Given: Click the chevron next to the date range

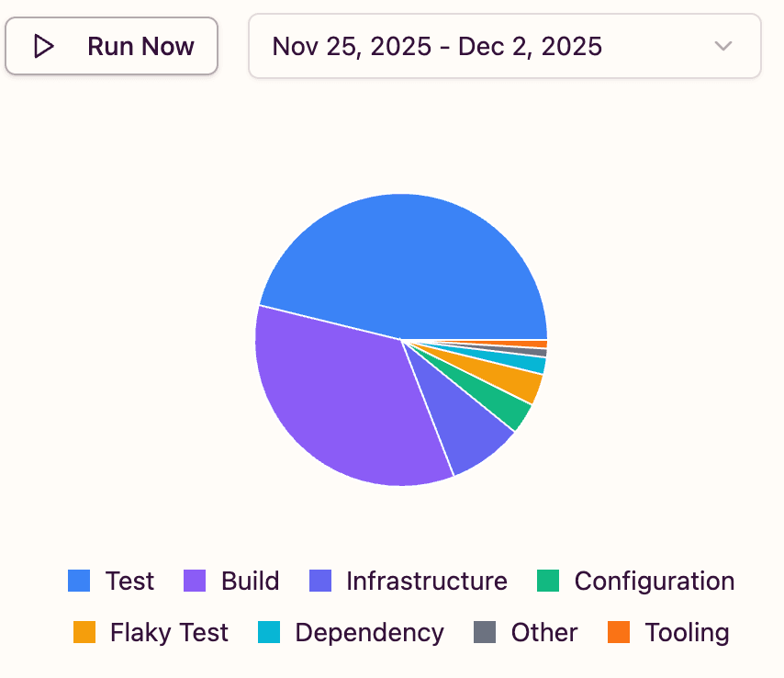Looking at the screenshot, I should click(x=724, y=46).
